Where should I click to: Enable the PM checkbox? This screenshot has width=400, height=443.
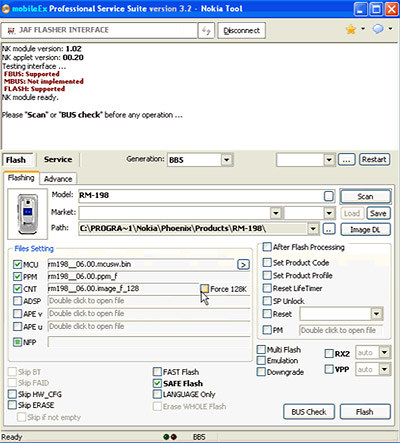tap(267, 330)
